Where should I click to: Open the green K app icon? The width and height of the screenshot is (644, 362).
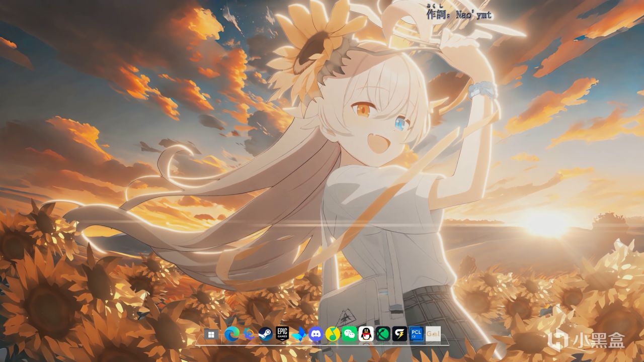pyautogui.click(x=383, y=334)
